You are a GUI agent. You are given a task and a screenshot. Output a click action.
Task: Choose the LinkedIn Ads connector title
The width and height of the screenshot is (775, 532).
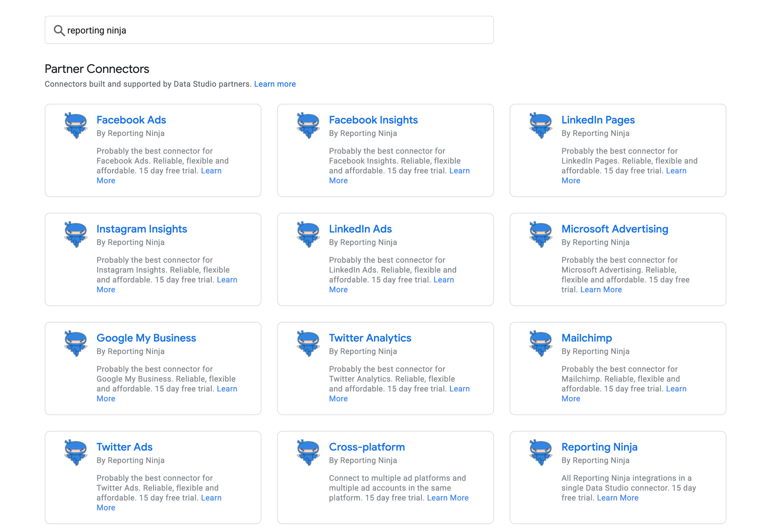tap(360, 229)
